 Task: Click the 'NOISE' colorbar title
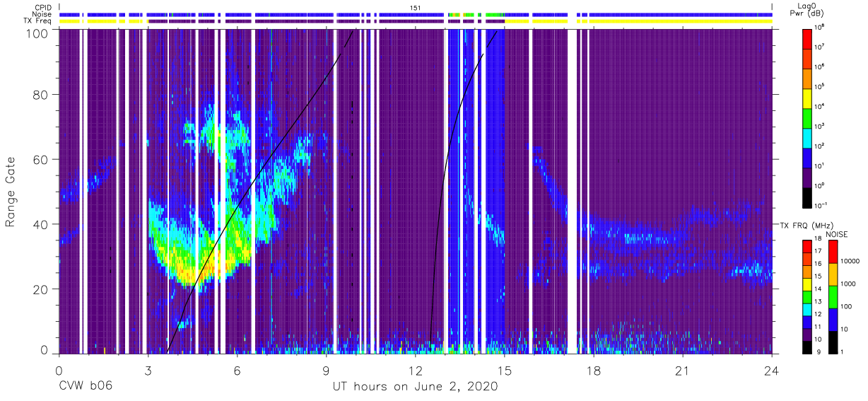836,233
